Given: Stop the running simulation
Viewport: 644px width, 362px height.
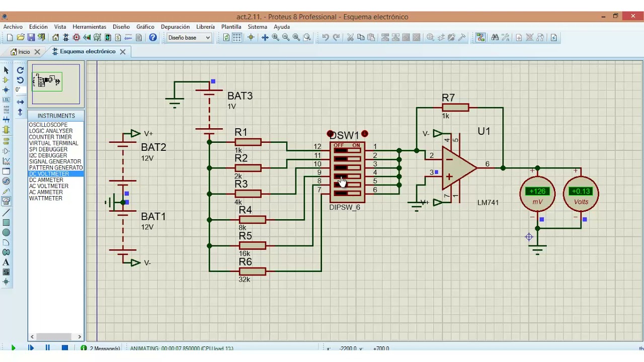Looking at the screenshot, I should click(65, 348).
